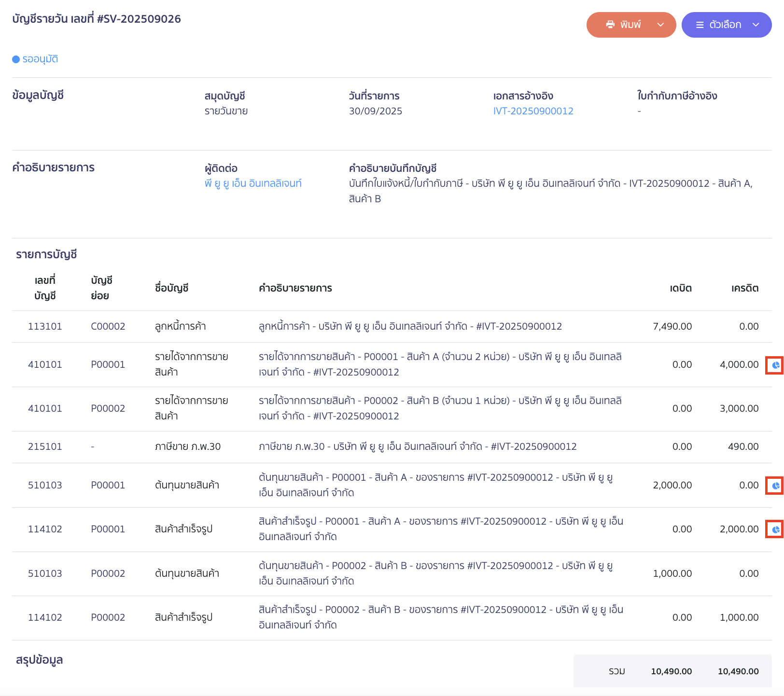Click account 215101 for ภาษีขาย ภ.พ.30
Viewport: 784px width, 696px height.
[x=45, y=446]
